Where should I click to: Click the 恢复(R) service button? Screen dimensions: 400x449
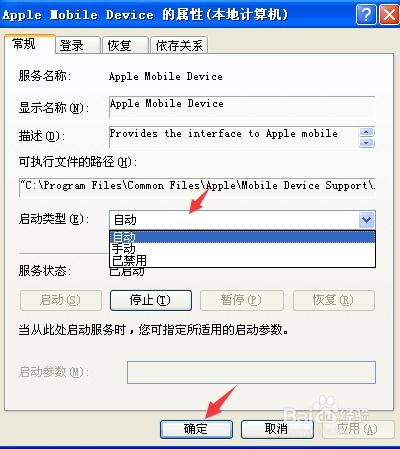click(334, 300)
